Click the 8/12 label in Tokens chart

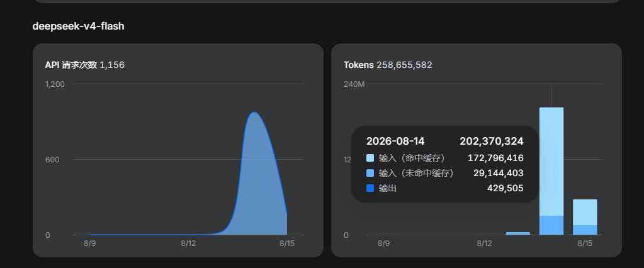tap(484, 243)
